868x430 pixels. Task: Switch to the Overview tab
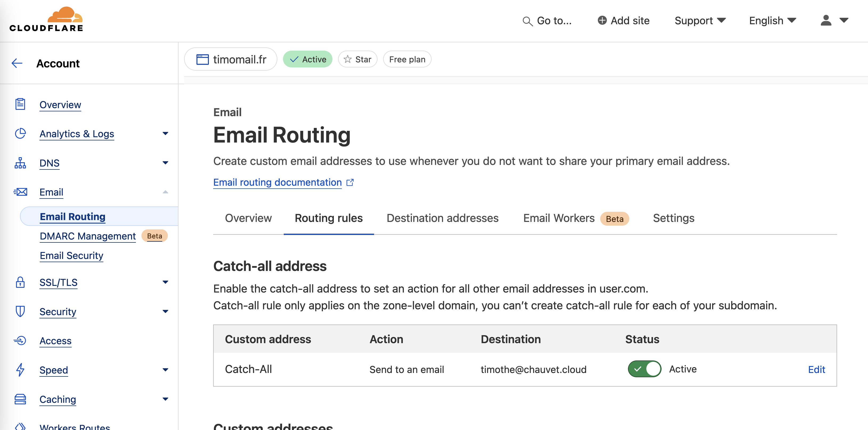248,218
